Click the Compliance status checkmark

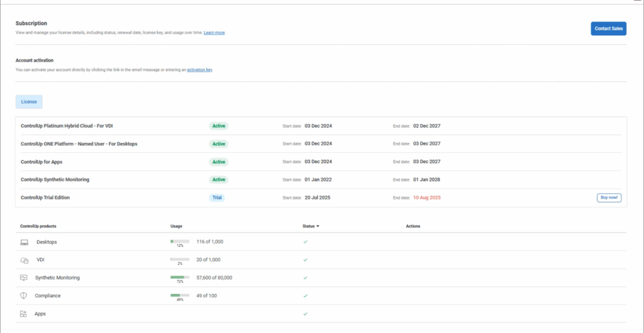pos(305,296)
